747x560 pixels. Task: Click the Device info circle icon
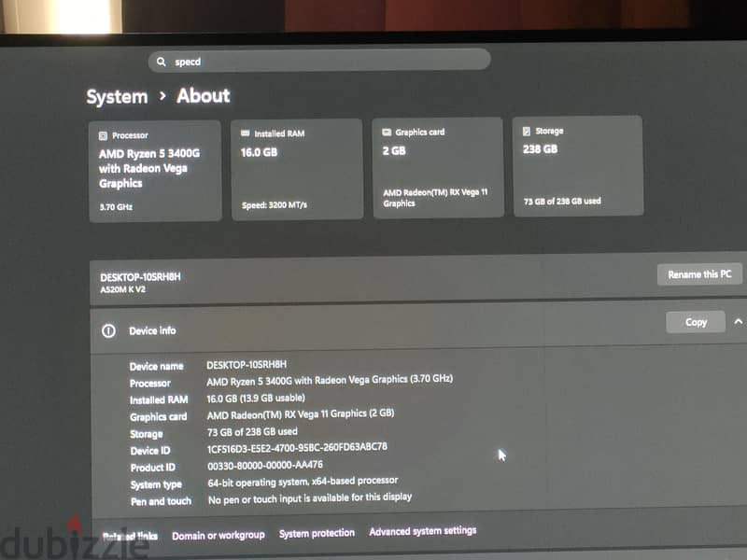coord(108,331)
